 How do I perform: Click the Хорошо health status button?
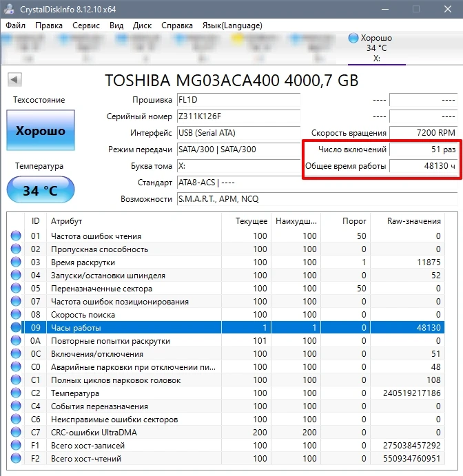click(x=41, y=130)
